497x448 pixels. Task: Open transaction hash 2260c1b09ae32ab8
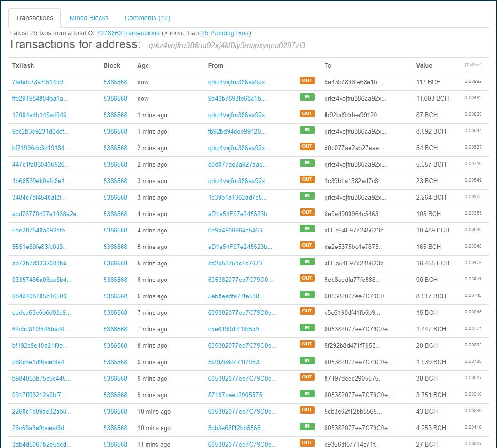point(41,411)
